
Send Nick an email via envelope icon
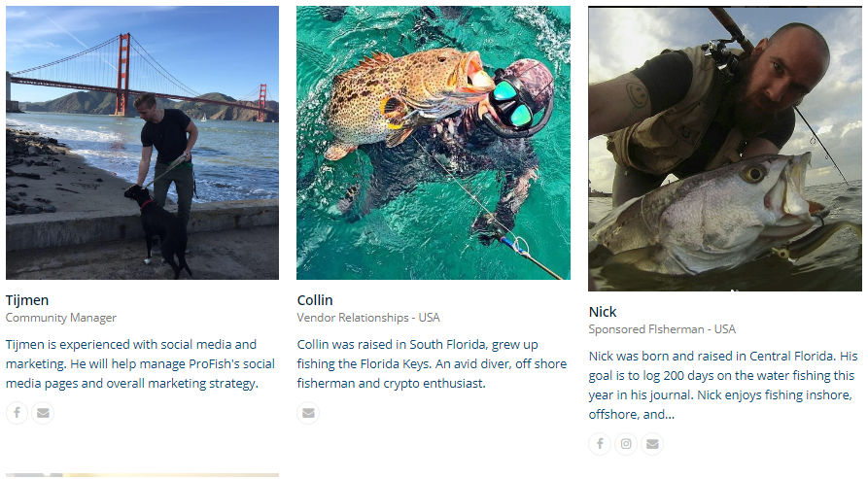(652, 444)
